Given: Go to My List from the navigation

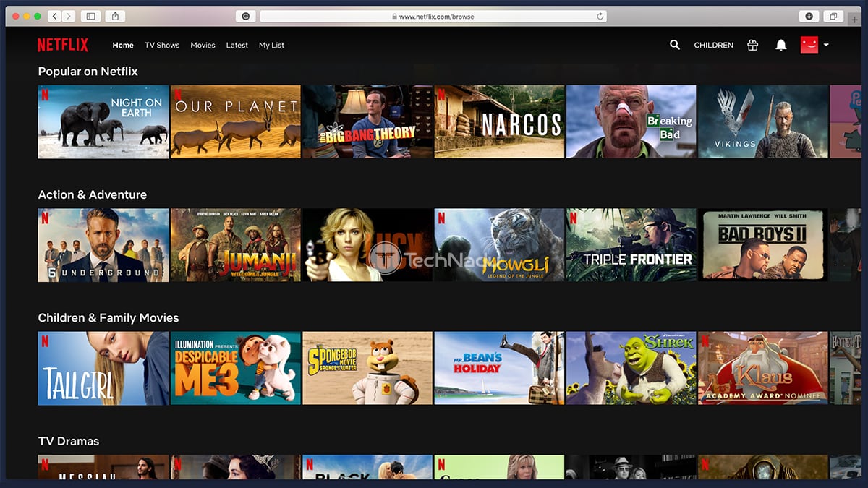Looking at the screenshot, I should 271,45.
